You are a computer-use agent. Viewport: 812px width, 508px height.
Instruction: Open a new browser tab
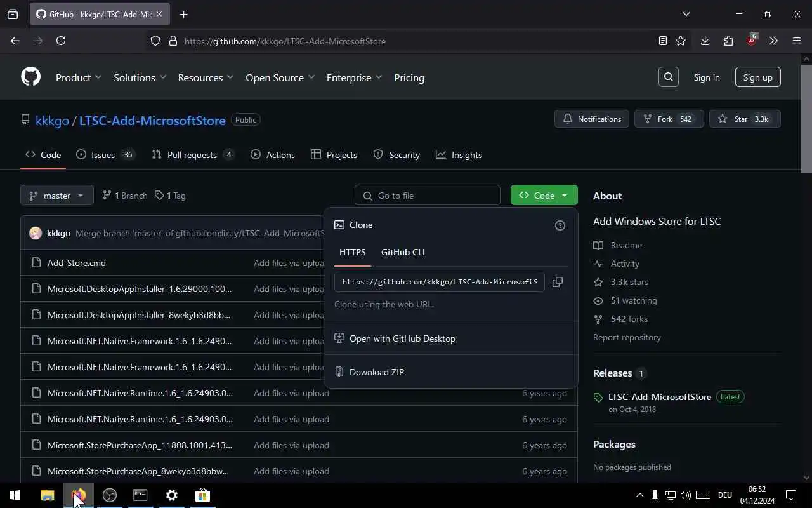point(183,14)
